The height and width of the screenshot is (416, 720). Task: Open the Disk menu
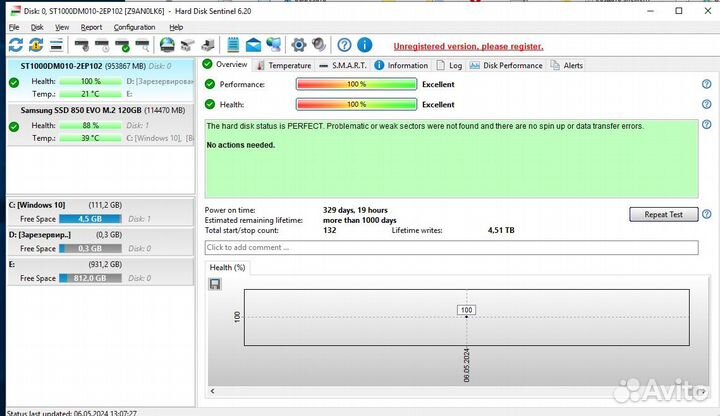37,27
